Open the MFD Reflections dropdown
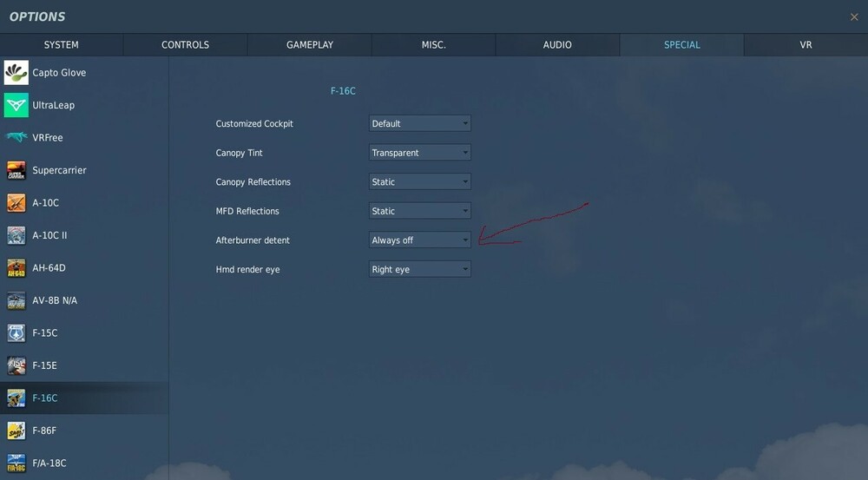Image resolution: width=868 pixels, height=480 pixels. [x=419, y=211]
